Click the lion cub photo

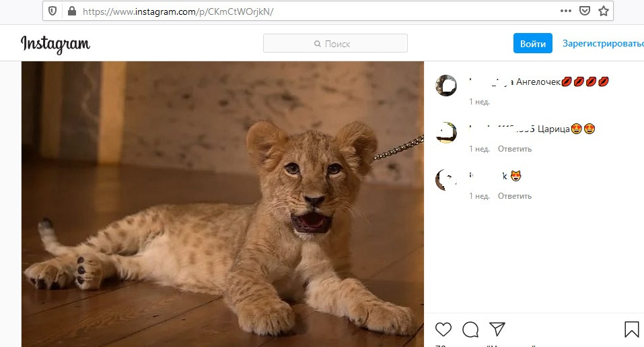222,203
